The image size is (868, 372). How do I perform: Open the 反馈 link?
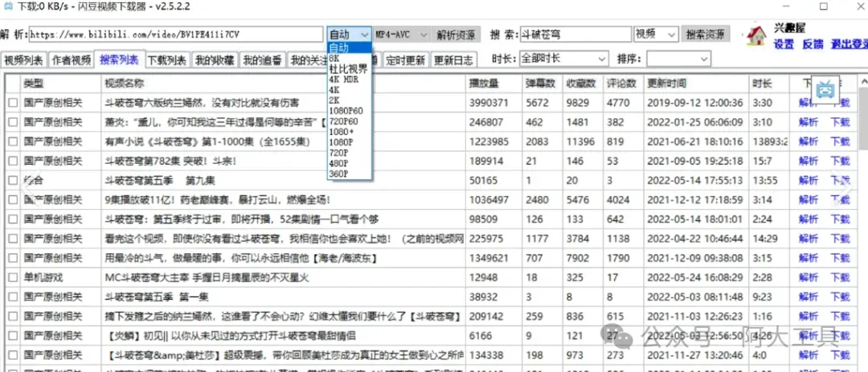pos(813,45)
